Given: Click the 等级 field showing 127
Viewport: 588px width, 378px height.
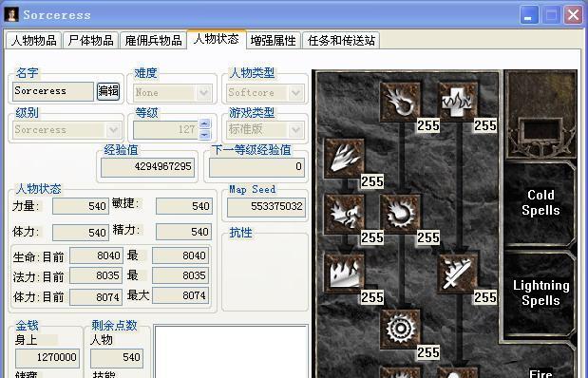Looking at the screenshot, I should tap(165, 130).
